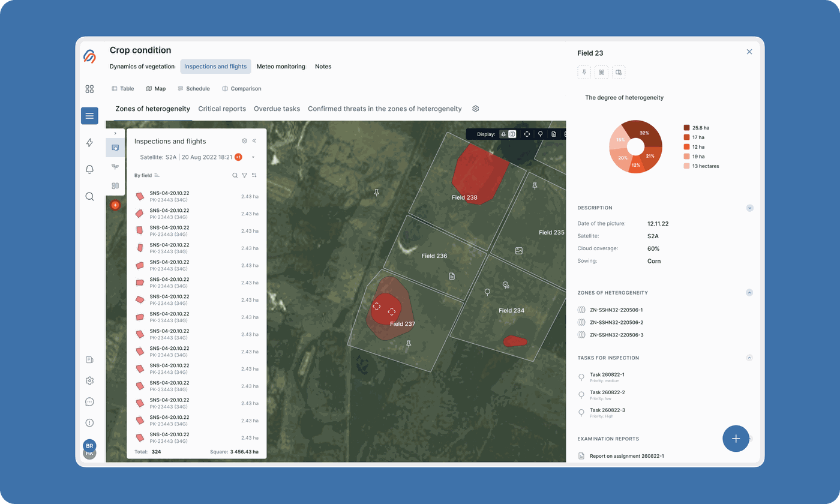The height and width of the screenshot is (504, 840).
Task: Open notifications bell in left sidebar
Action: (89, 170)
